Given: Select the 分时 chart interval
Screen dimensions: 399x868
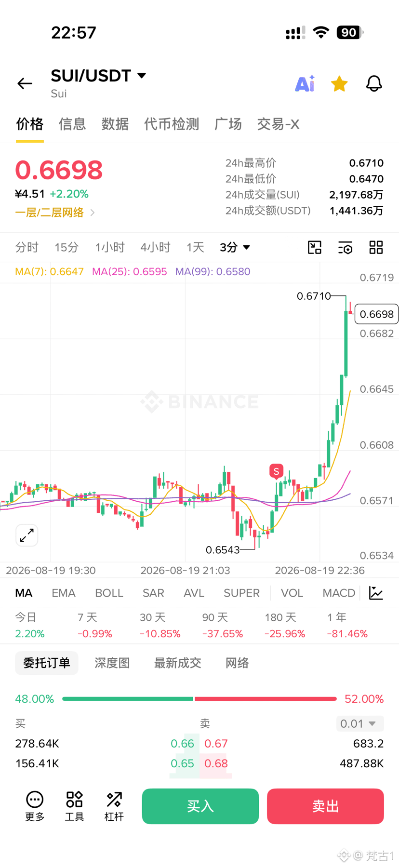Looking at the screenshot, I should point(27,247).
